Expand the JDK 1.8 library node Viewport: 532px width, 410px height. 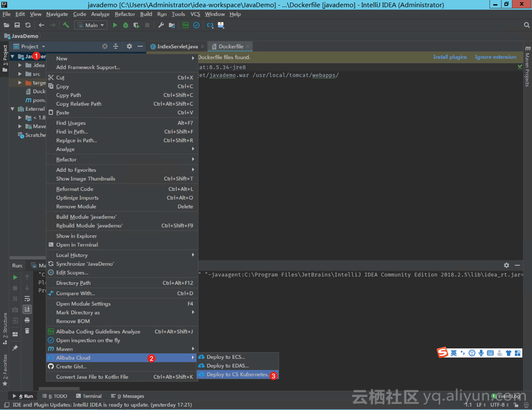pyautogui.click(x=20, y=118)
